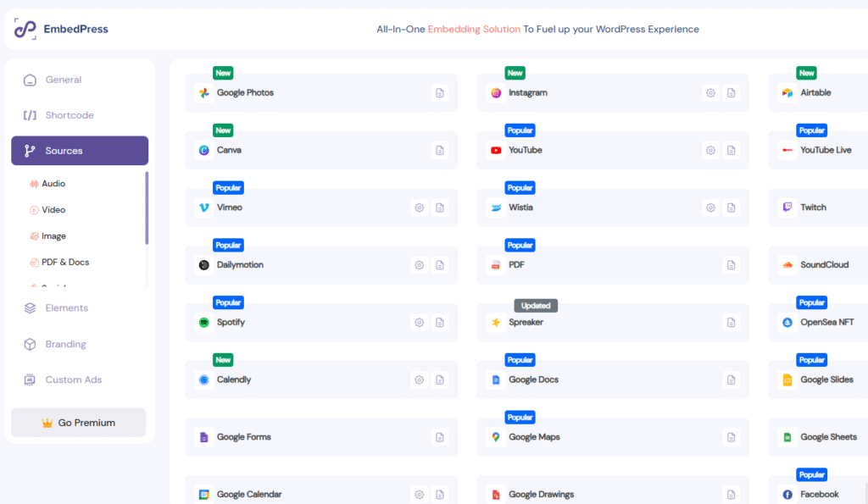Filter sources by PDF & Docs

click(59, 263)
